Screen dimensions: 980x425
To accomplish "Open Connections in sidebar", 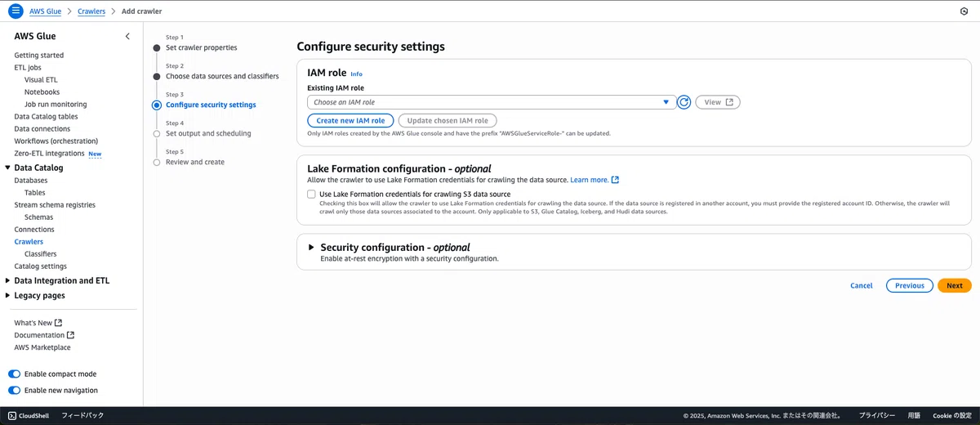I will click(x=34, y=230).
